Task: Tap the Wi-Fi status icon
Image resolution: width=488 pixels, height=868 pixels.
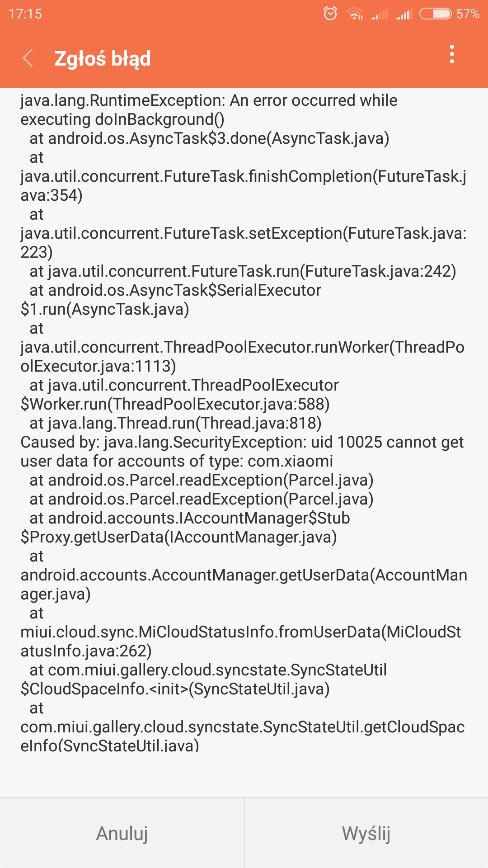Action: point(355,14)
